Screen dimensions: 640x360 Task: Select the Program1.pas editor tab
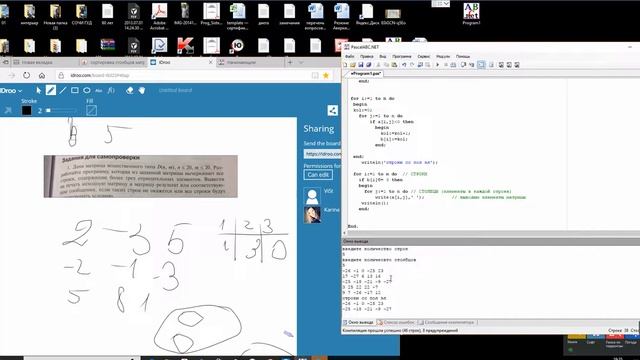coord(365,73)
